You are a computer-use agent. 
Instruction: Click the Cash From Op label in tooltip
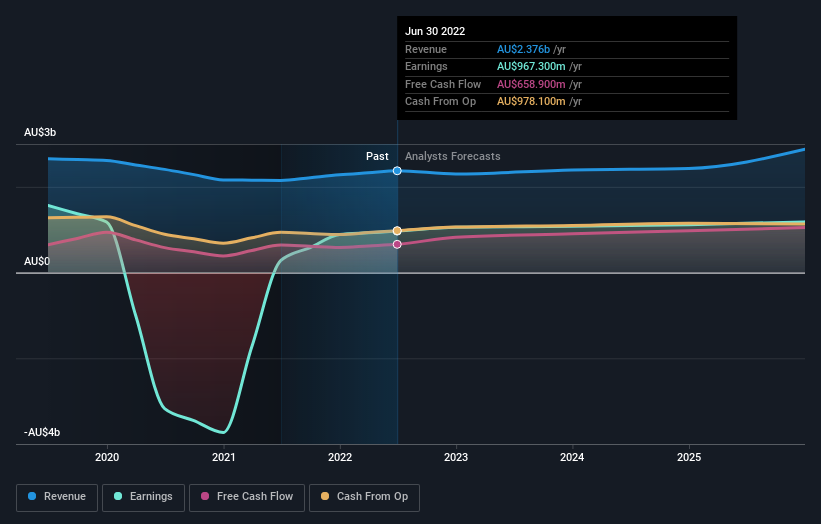pos(440,102)
